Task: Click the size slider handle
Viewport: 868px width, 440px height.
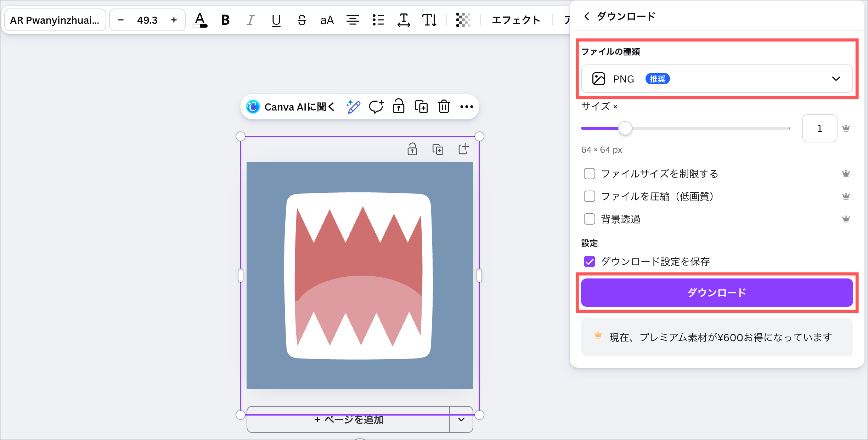Action: pyautogui.click(x=625, y=128)
